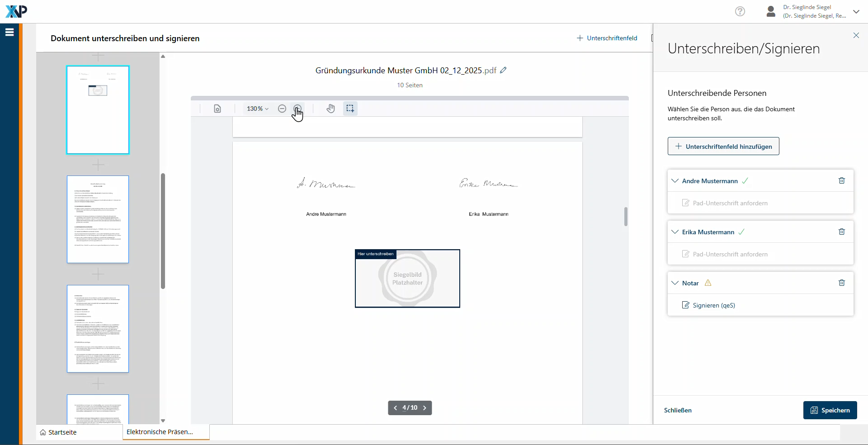This screenshot has height=445, width=868.
Task: Open the second page thumbnail
Action: coord(98,219)
